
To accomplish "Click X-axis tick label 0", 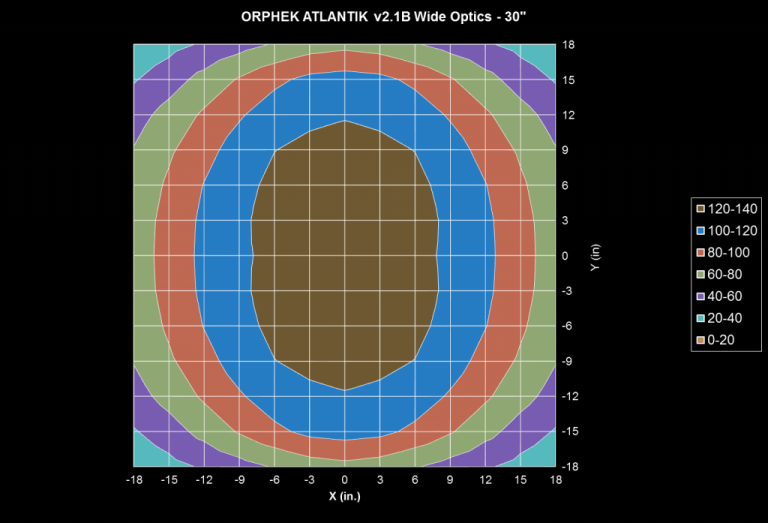I will [345, 480].
